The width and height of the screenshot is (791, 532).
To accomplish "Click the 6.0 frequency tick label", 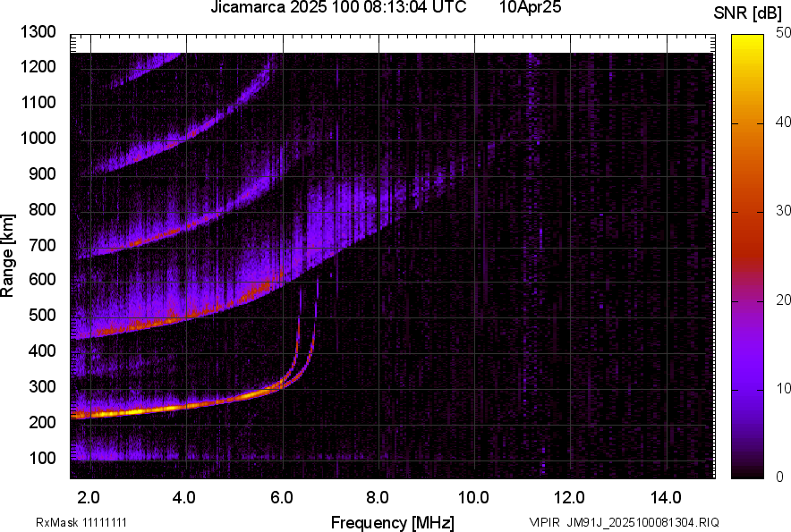I will click(281, 498).
